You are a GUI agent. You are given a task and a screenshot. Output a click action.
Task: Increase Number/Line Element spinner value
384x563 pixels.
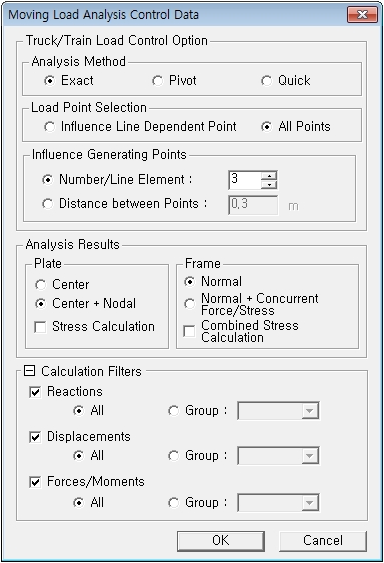click(x=269, y=176)
